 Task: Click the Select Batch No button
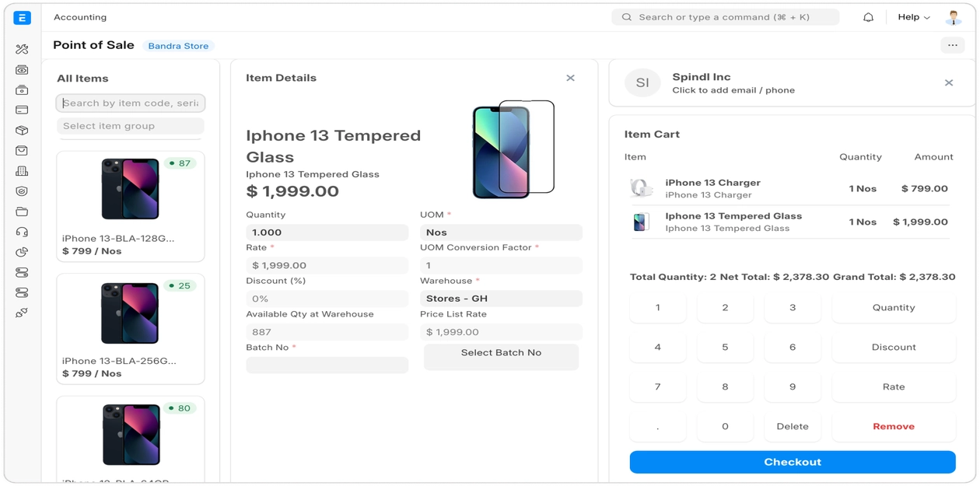[x=501, y=353]
